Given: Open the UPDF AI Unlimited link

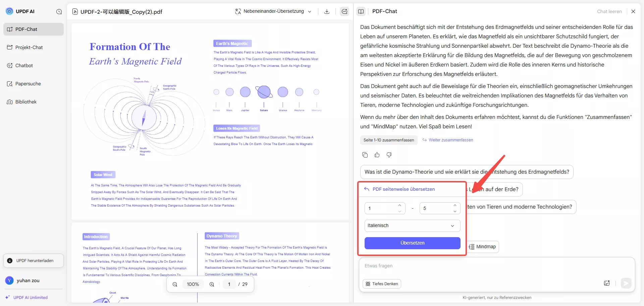Looking at the screenshot, I should [x=31, y=298].
